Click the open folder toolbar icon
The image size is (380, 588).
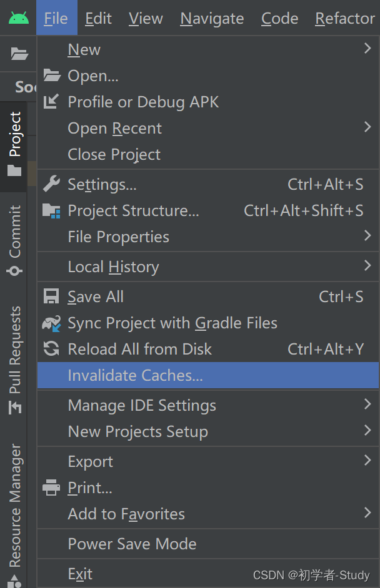(19, 54)
